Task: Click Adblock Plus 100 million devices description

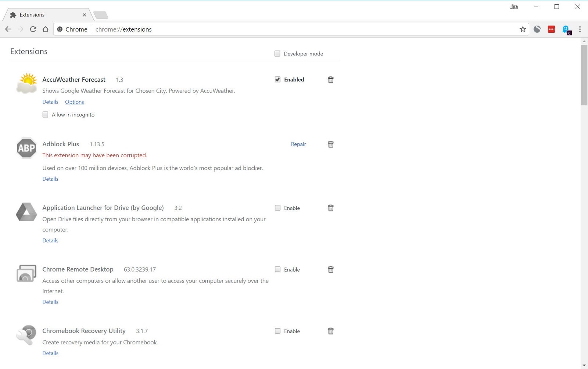Action: tap(153, 168)
